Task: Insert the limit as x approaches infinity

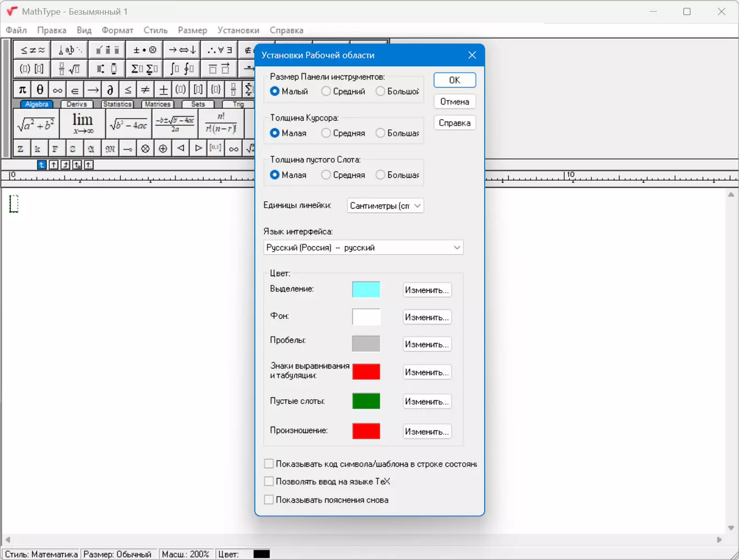Action: pos(82,124)
